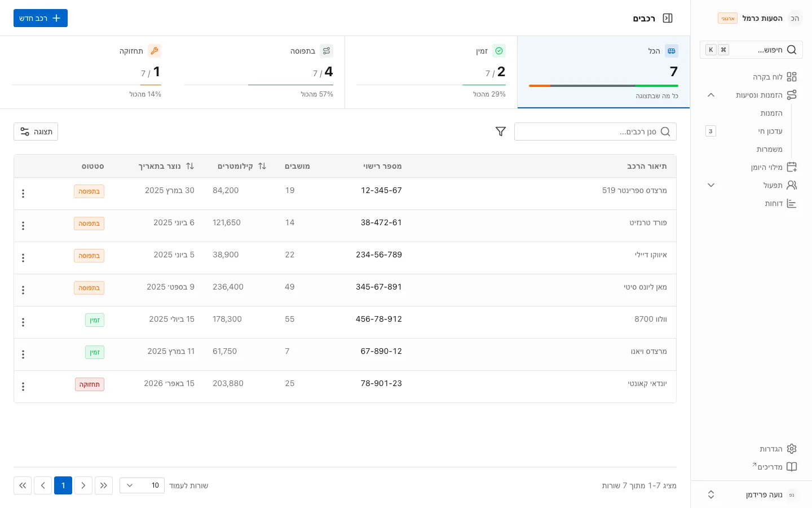The image size is (812, 508).
Task: Open הגדרות settings in sidebar
Action: (x=751, y=449)
